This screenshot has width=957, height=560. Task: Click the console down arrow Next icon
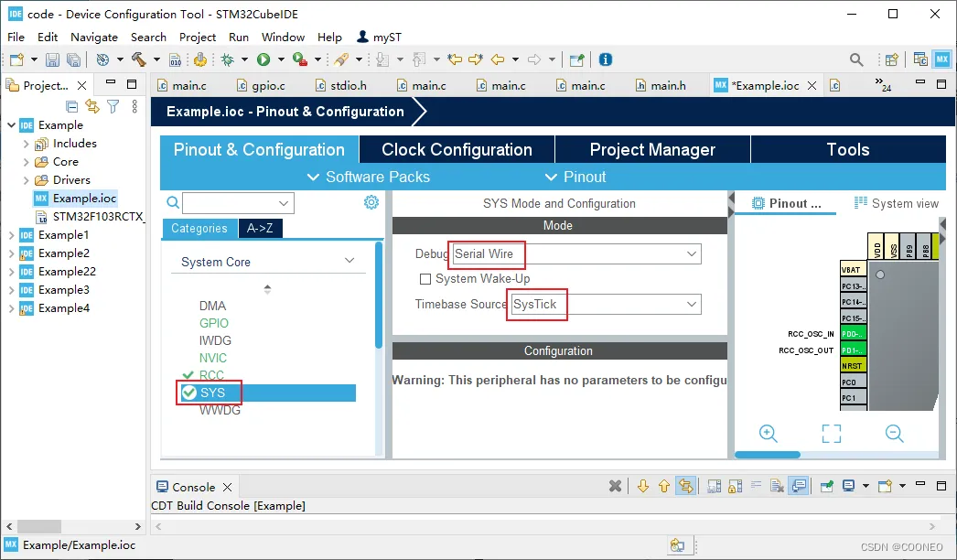tap(642, 486)
